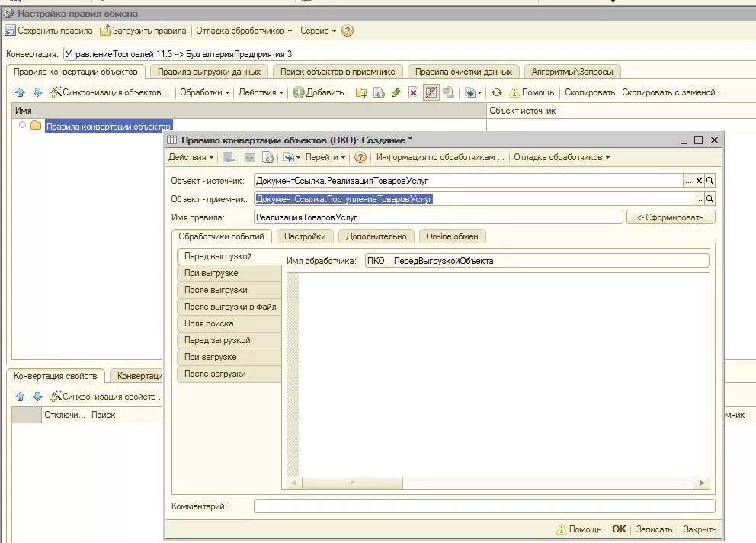The width and height of the screenshot is (756, 543).
Task: Open the Сервис dropdown menu
Action: [319, 31]
